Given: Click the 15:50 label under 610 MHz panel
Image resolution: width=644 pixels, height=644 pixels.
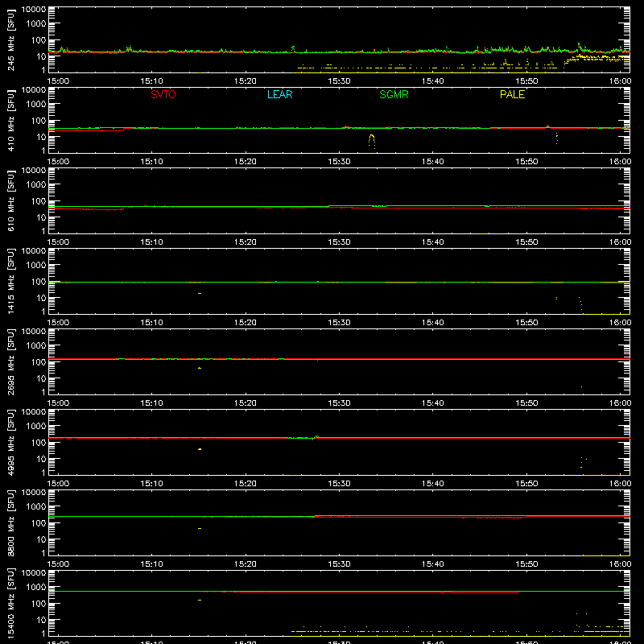Looking at the screenshot, I should (526, 242).
